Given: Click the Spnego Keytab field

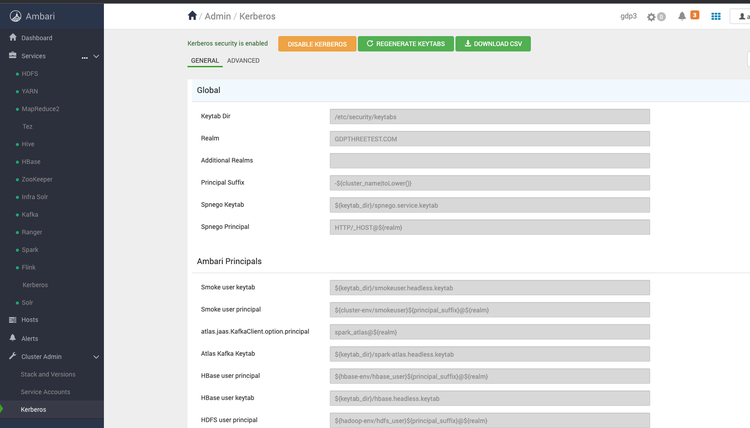Looking at the screenshot, I should click(490, 205).
